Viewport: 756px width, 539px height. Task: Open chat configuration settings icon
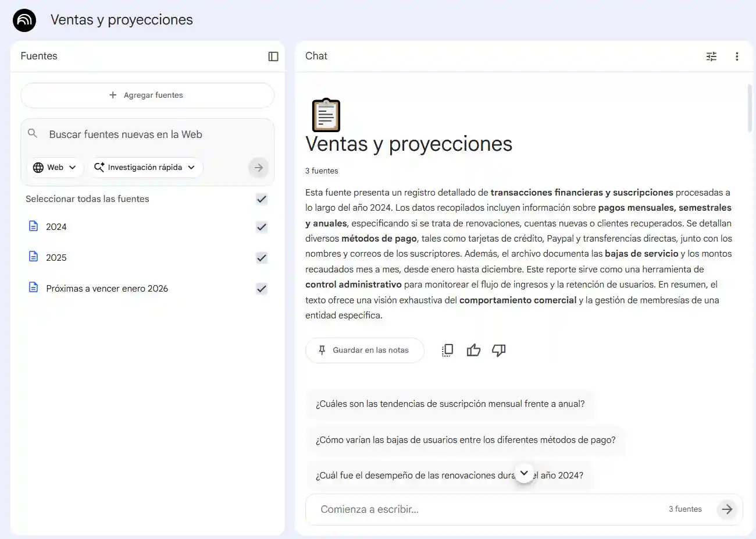(x=711, y=56)
